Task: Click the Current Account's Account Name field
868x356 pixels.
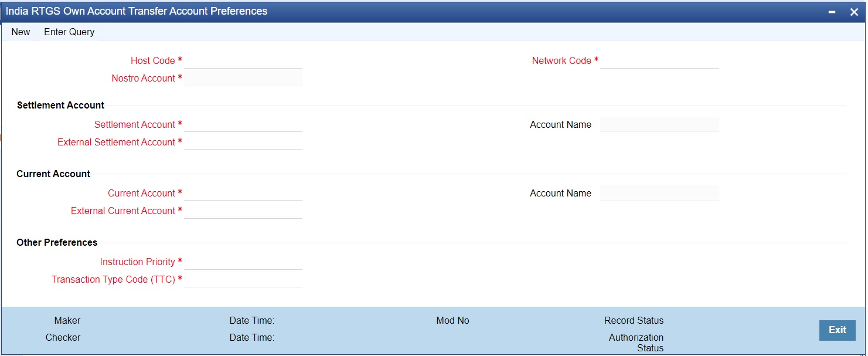Action: tap(659, 193)
